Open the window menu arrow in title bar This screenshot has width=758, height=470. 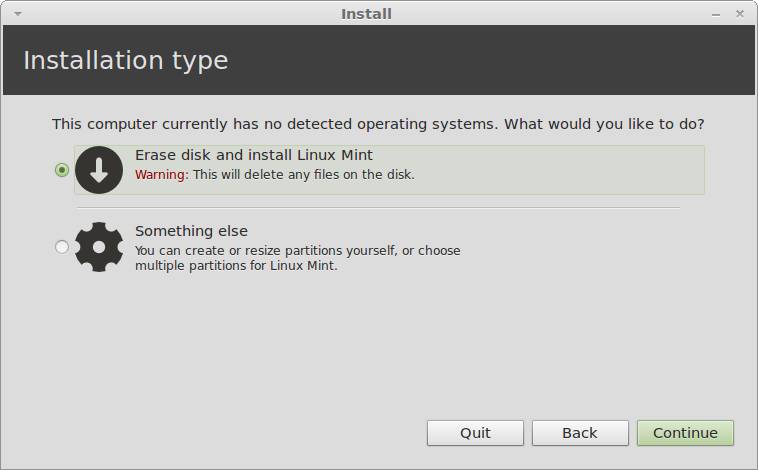point(18,14)
